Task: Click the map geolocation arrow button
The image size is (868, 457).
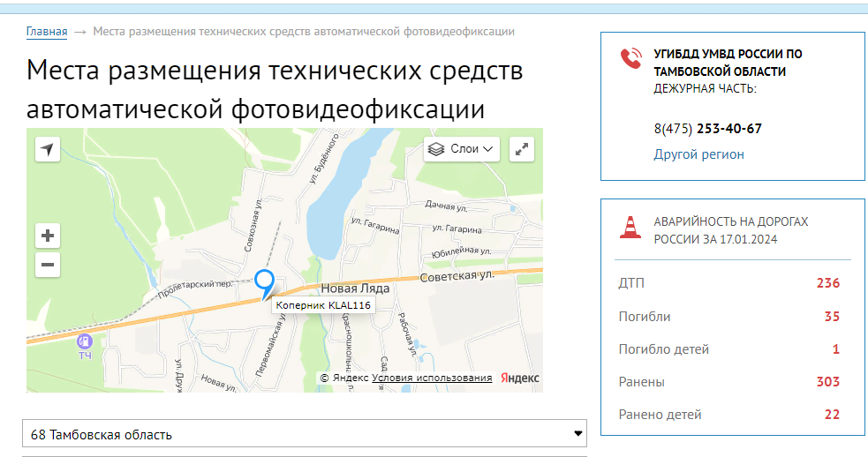Action: [48, 149]
